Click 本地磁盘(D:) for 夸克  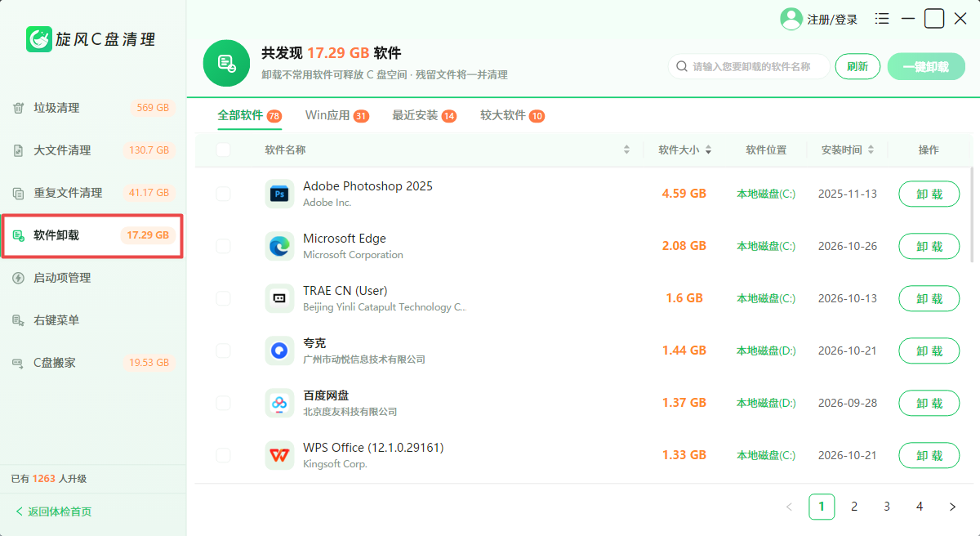[x=766, y=351]
